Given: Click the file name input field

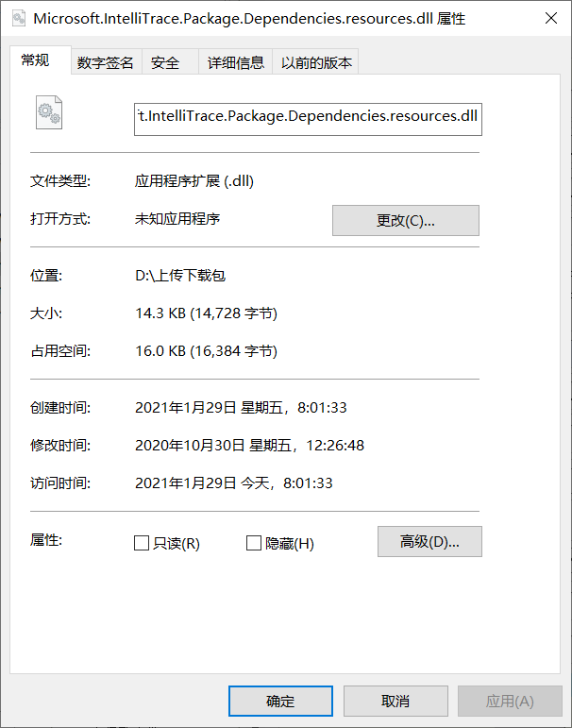Looking at the screenshot, I should [308, 119].
